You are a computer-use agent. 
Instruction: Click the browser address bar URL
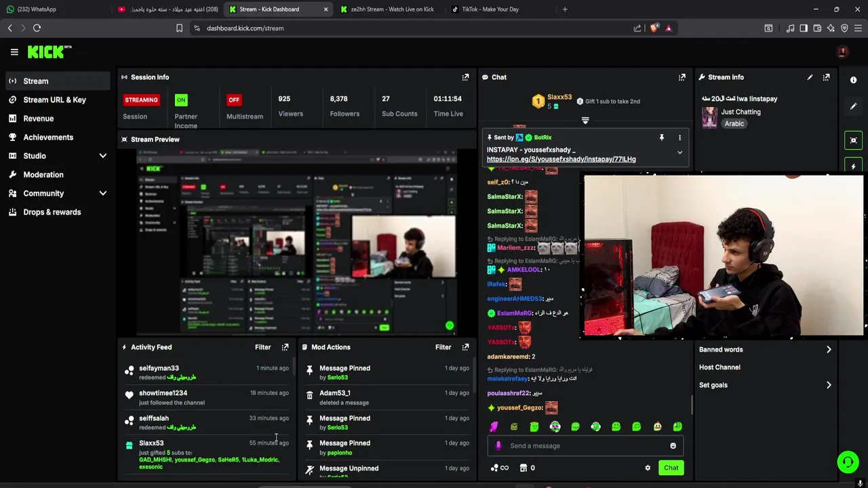245,28
